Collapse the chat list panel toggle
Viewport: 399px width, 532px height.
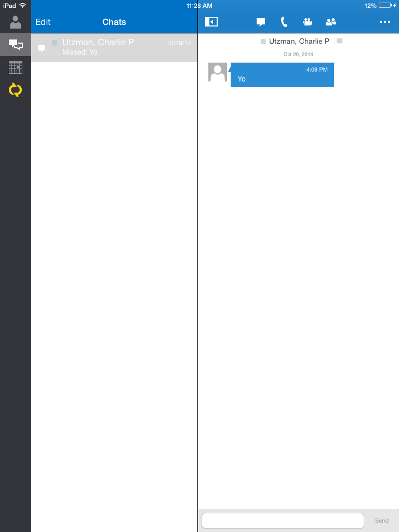point(211,22)
